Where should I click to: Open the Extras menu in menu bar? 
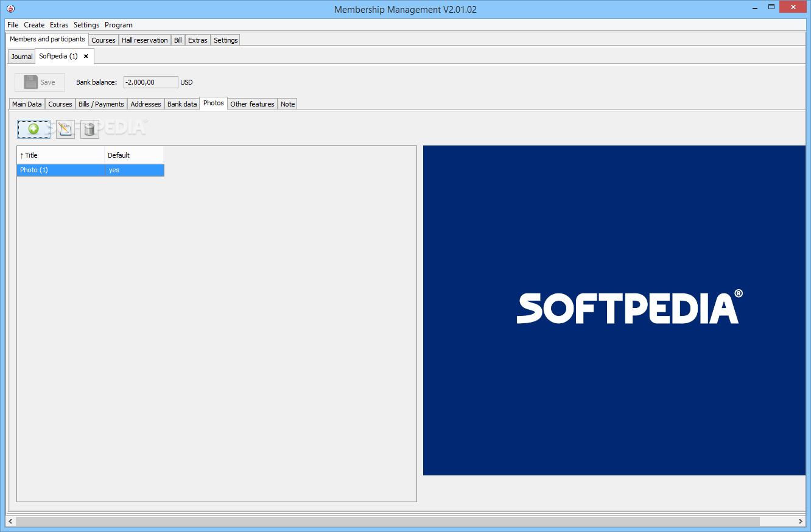point(59,25)
